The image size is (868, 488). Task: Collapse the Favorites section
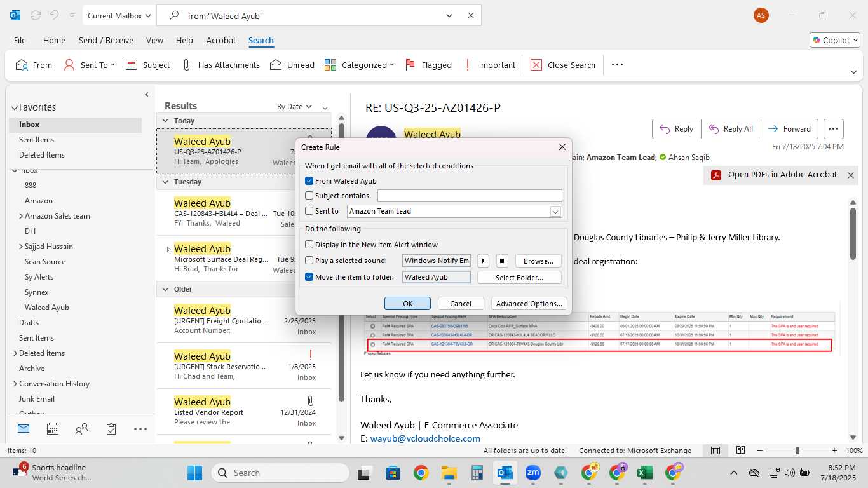coord(14,107)
